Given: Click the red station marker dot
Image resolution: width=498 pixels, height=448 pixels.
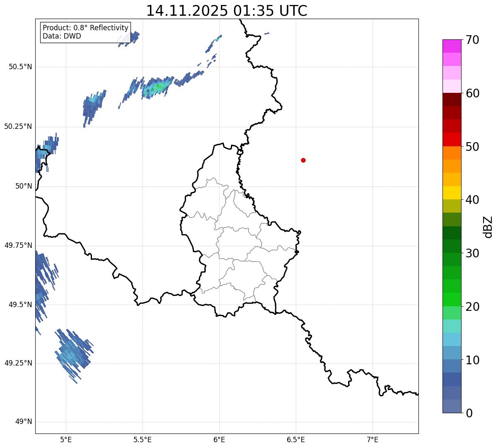Looking at the screenshot, I should (x=303, y=160).
